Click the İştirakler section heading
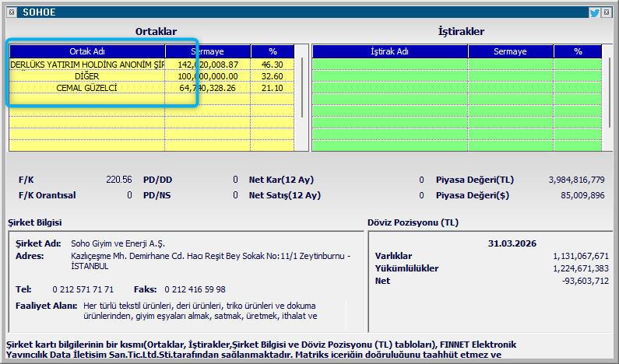The width and height of the screenshot is (619, 364). 461,32
